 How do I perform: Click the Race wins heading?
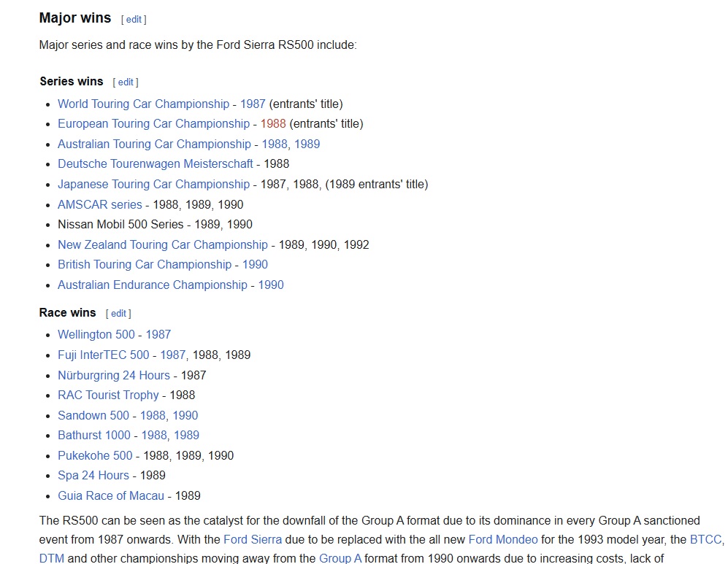(68, 313)
